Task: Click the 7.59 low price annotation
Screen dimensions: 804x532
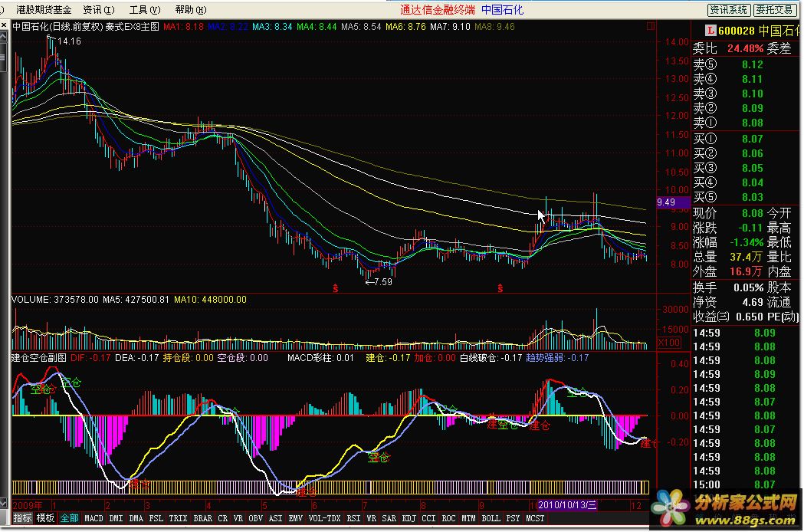Action: click(383, 281)
